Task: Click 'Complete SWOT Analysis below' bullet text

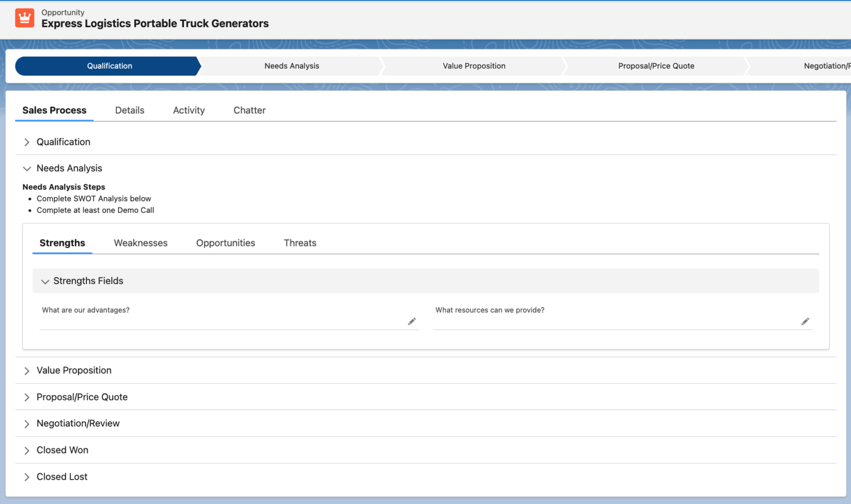Action: 94,199
